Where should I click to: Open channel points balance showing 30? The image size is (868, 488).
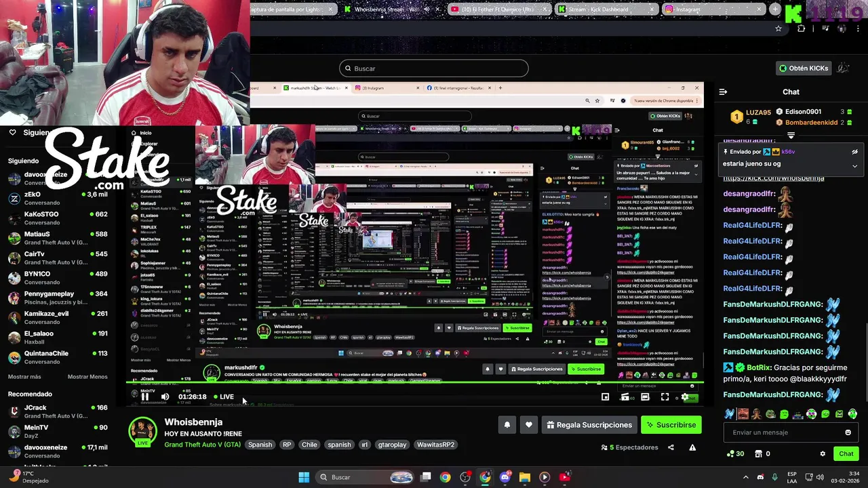point(735,453)
